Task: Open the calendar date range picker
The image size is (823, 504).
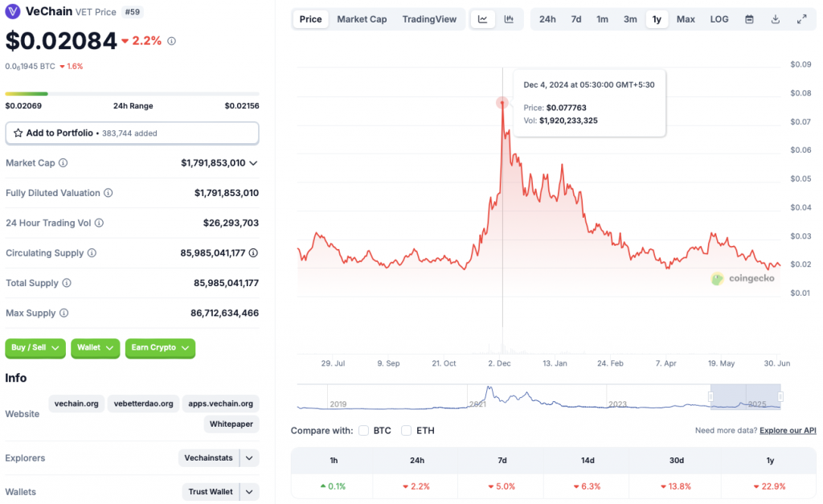Action: [x=750, y=19]
